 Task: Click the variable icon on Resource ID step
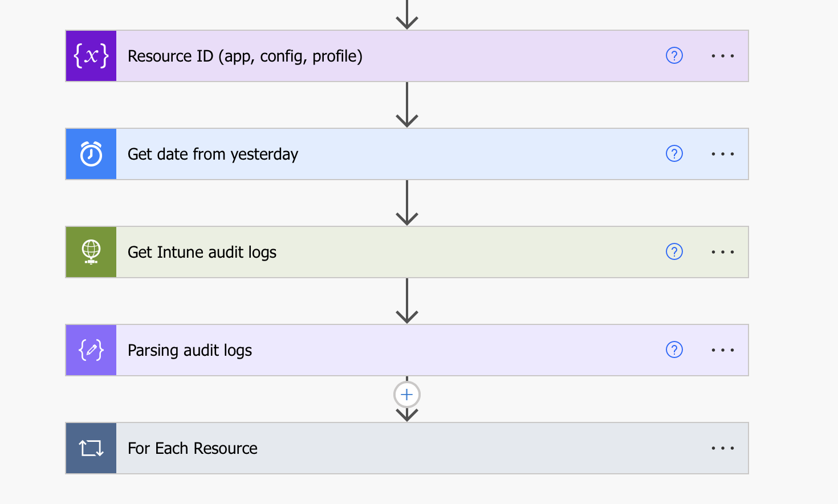pos(91,56)
